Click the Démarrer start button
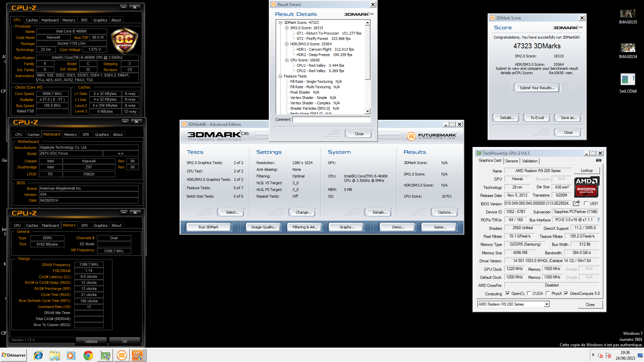This screenshot has width=644, height=362. 13,355
